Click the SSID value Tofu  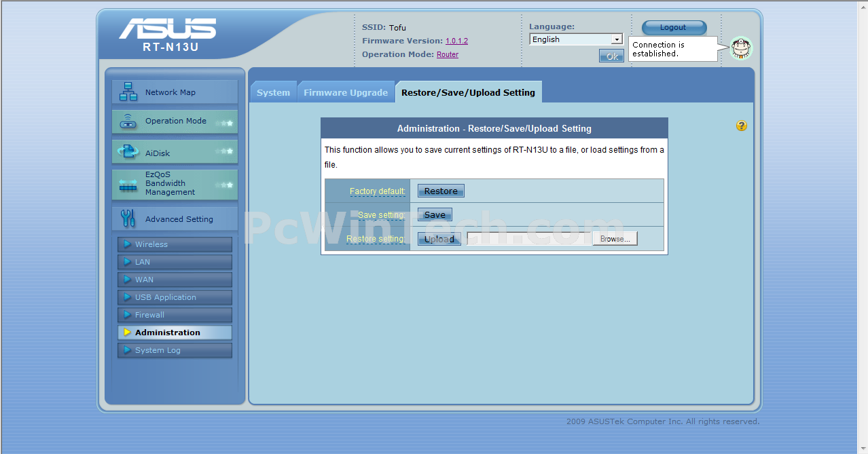point(397,28)
